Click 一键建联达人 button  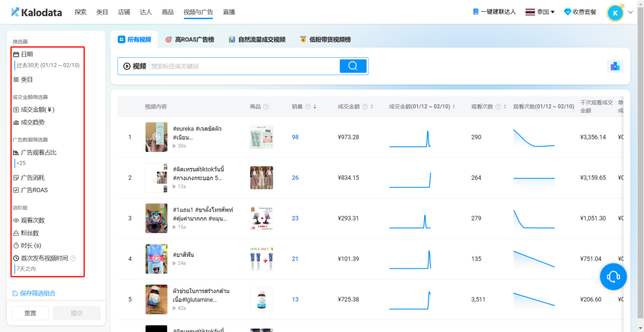point(494,13)
